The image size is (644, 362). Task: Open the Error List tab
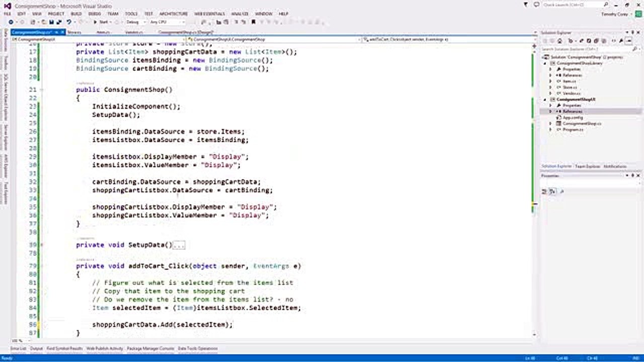(19, 348)
